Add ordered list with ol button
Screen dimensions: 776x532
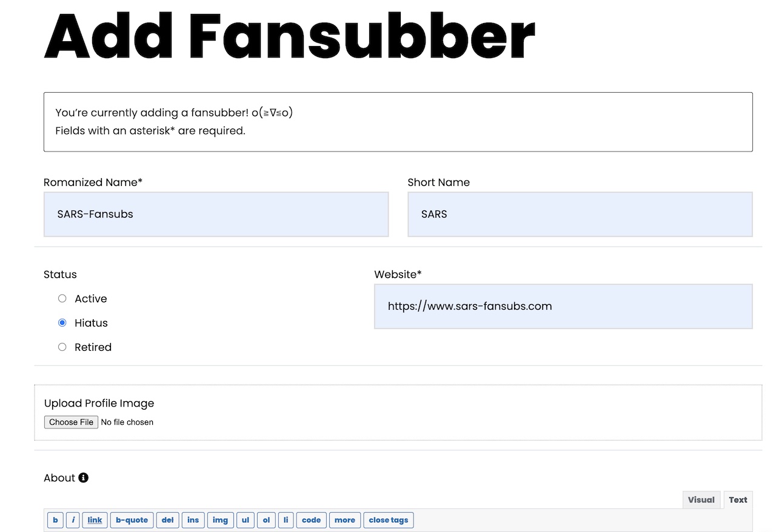[x=266, y=520]
